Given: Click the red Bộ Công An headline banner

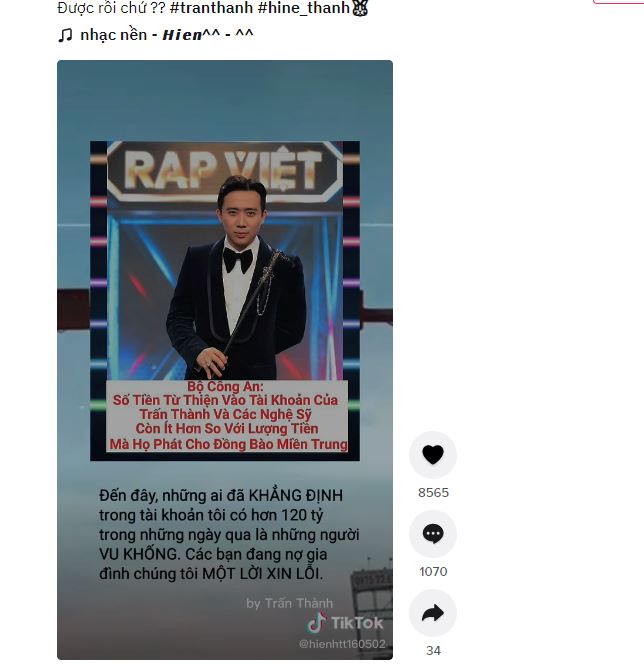Looking at the screenshot, I should (x=227, y=416).
